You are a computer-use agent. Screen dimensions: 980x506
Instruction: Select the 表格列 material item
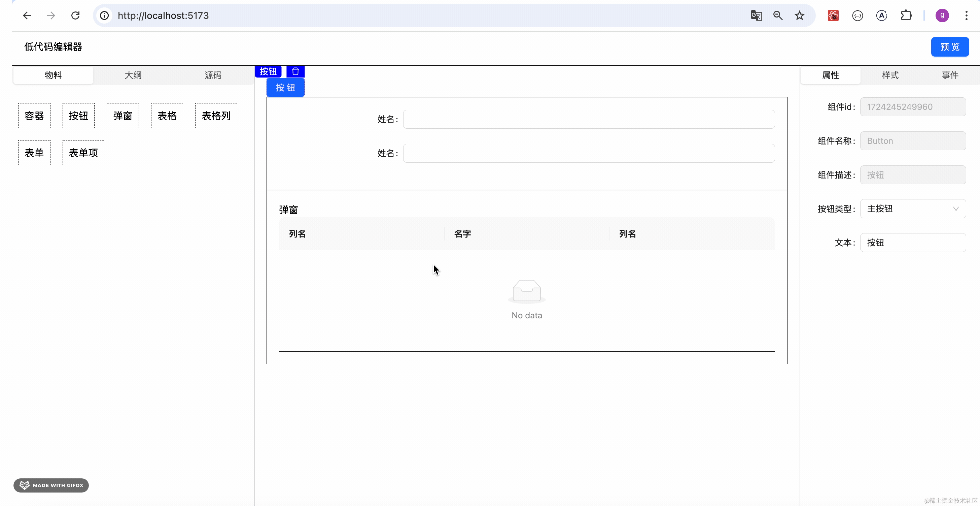[216, 116]
